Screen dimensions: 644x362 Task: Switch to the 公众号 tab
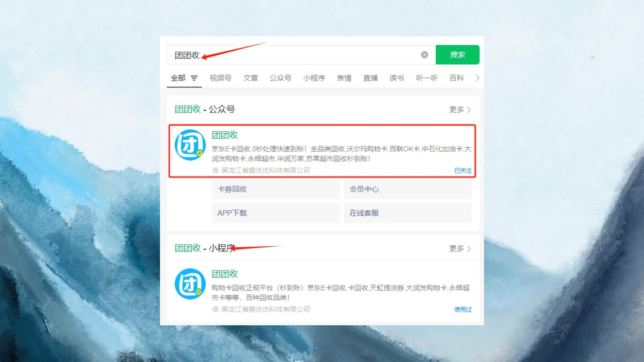[x=280, y=78]
